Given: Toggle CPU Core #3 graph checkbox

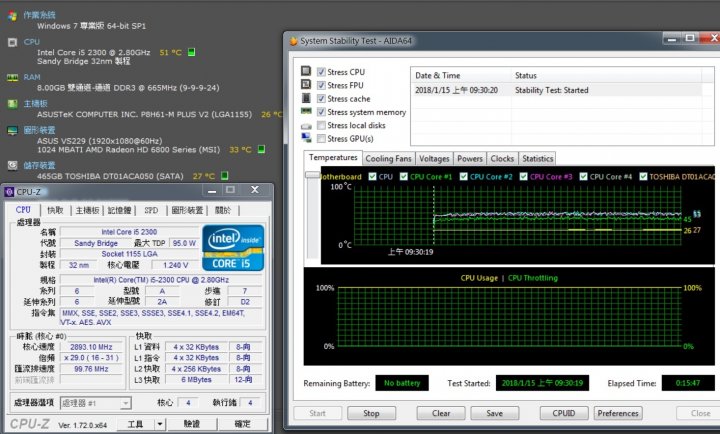Looking at the screenshot, I should 523,176.
